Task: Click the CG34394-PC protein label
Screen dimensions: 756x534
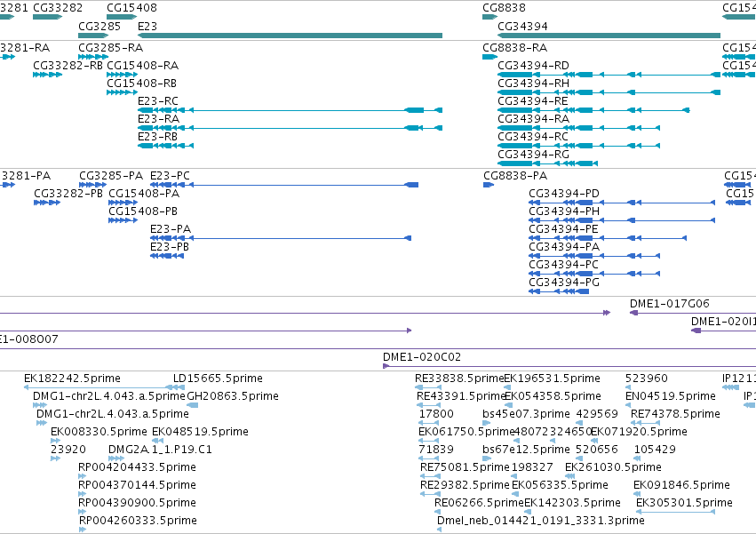Action: click(x=563, y=265)
